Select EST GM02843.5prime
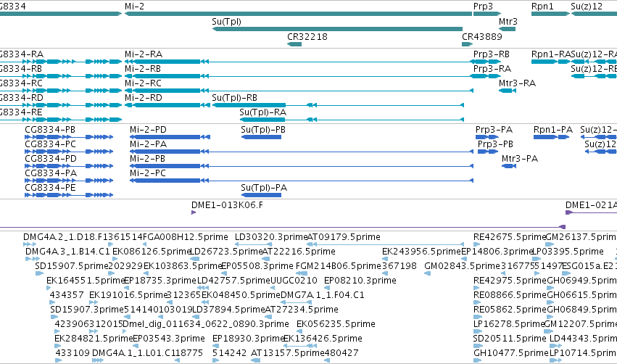The image size is (617, 364). tap(428, 273)
